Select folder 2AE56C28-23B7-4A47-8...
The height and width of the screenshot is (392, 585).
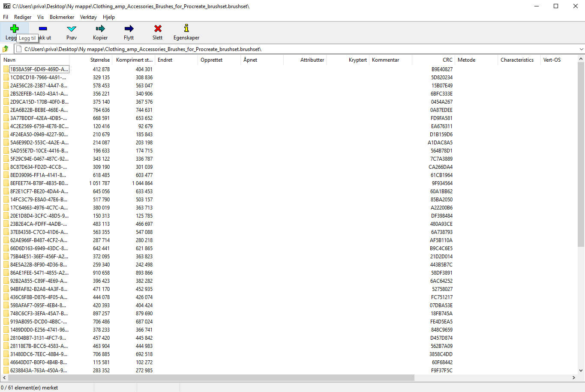coord(39,86)
